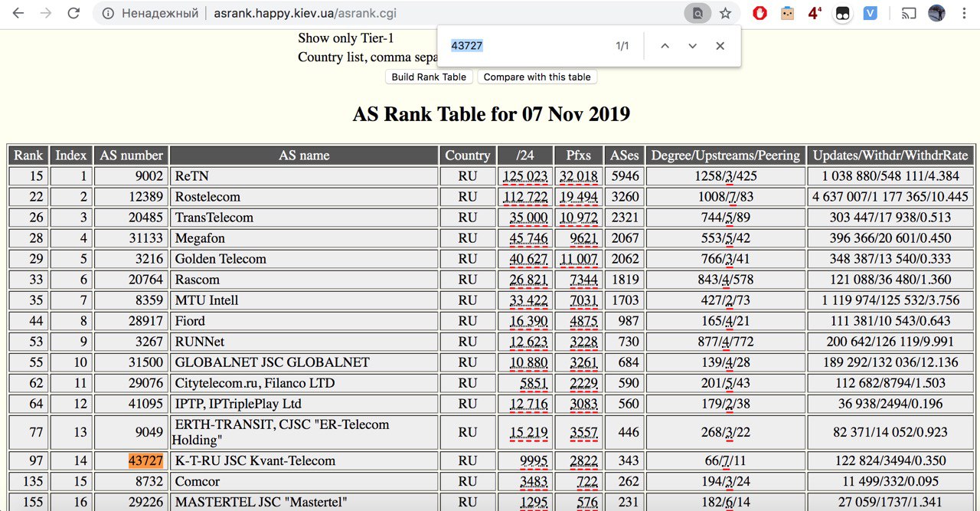980x511 pixels.
Task: Click the Updates/Withdr/WithdrRate column header
Action: point(890,155)
